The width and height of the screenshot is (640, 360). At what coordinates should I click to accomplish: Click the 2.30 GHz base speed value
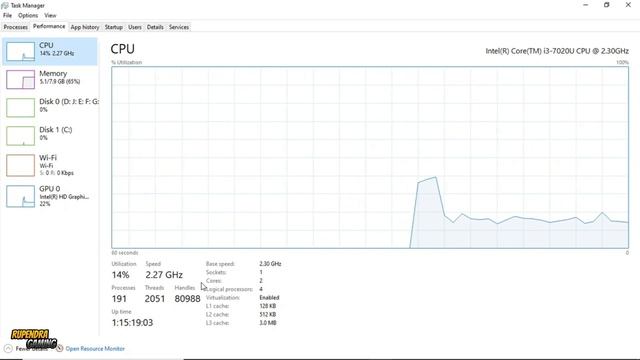(x=270, y=264)
